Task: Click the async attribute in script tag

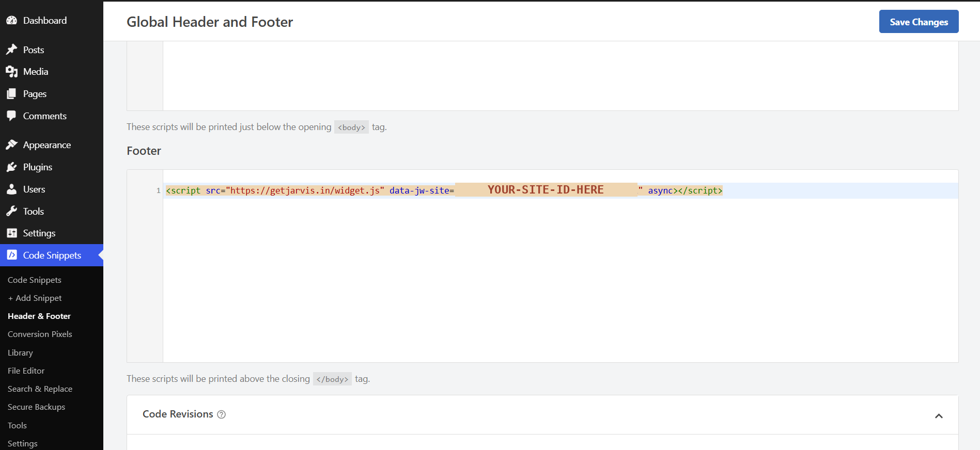Action: click(660, 190)
